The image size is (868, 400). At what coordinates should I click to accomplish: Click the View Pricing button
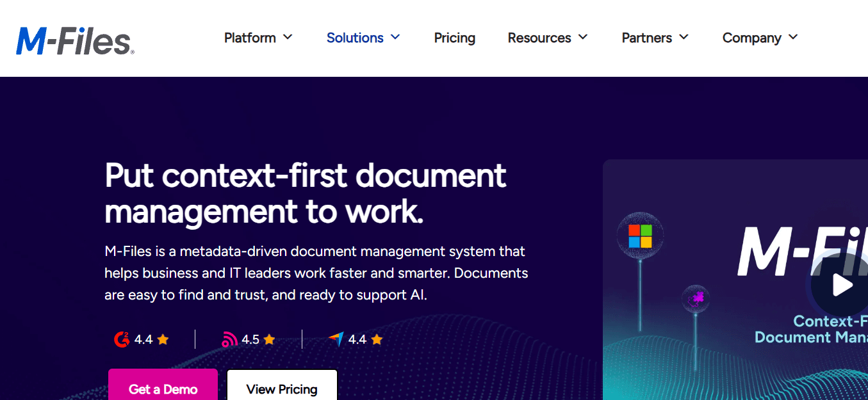(282, 386)
